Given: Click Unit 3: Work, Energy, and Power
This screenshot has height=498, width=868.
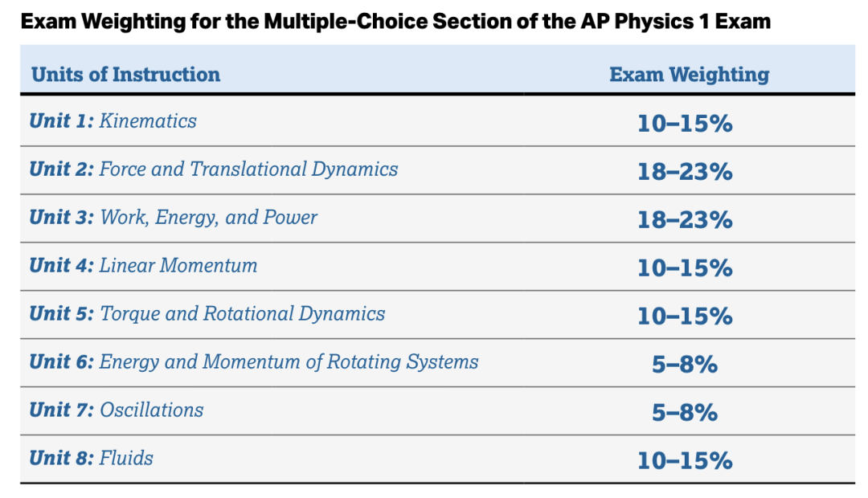Looking at the screenshot, I should [x=174, y=218].
